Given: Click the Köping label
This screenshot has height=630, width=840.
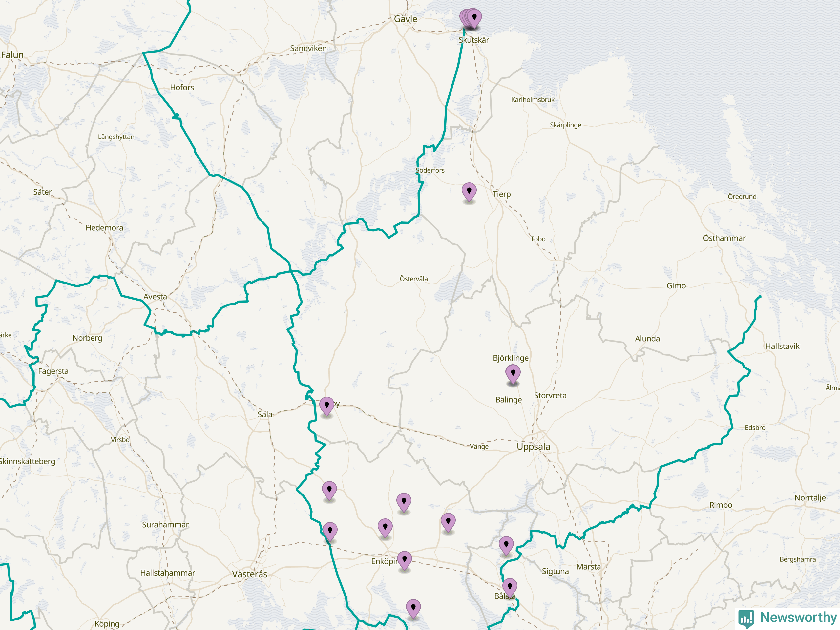Looking at the screenshot, I should pyautogui.click(x=107, y=624).
